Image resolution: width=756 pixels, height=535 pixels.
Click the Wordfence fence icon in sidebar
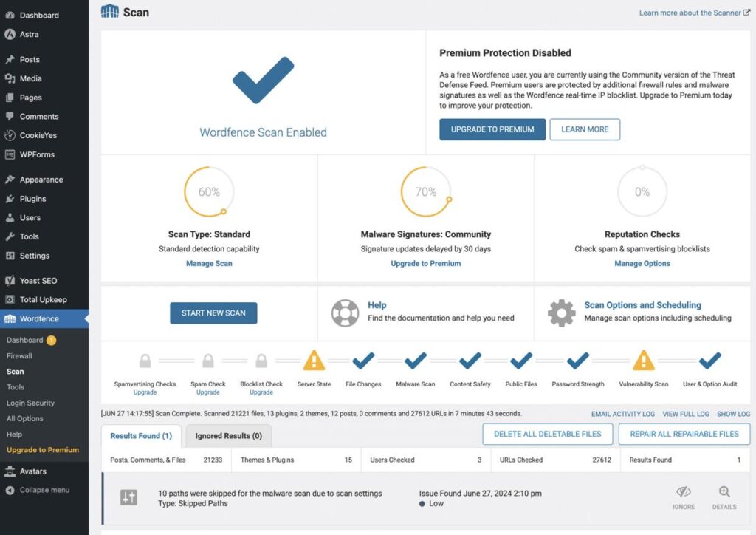point(10,319)
